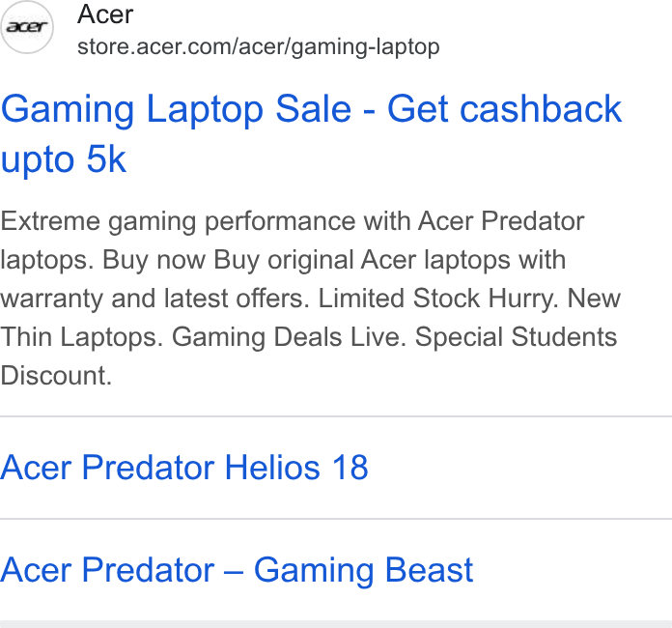Click the divider line above Helios 18

pos(336,416)
